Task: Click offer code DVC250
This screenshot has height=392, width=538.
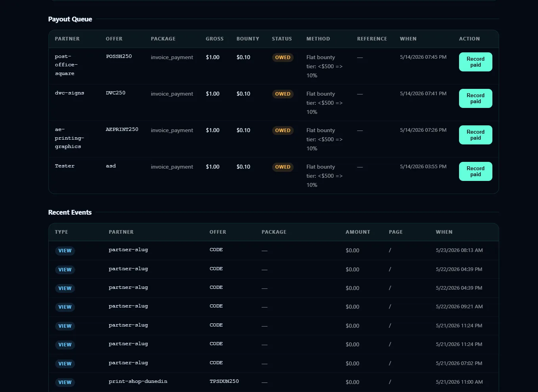Action: pos(115,93)
